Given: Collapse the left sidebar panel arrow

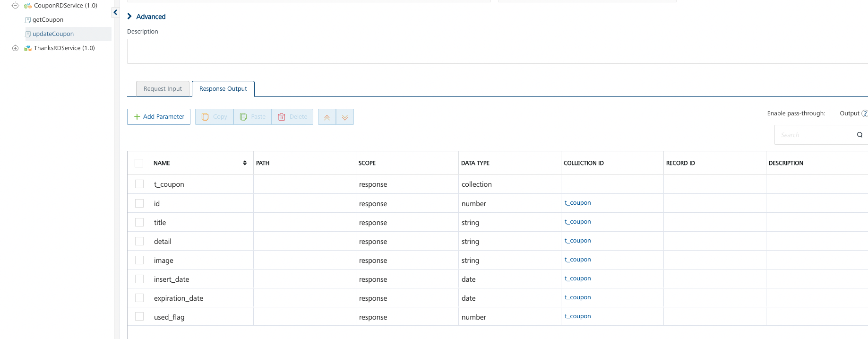Looking at the screenshot, I should [x=115, y=12].
